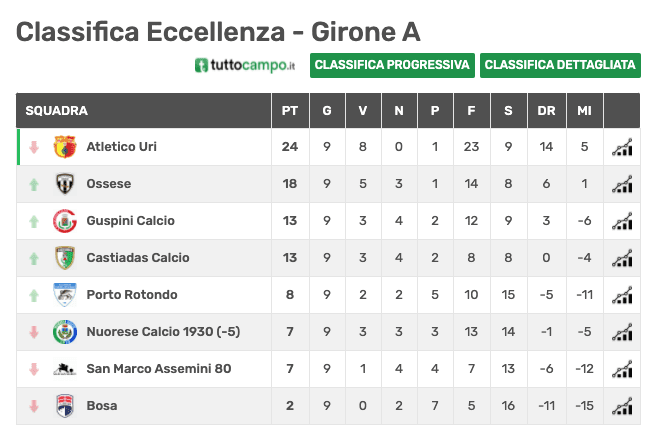Viewport: 648px width, 428px height.
Task: Click the Atletico Uri team crest
Action: [x=64, y=147]
